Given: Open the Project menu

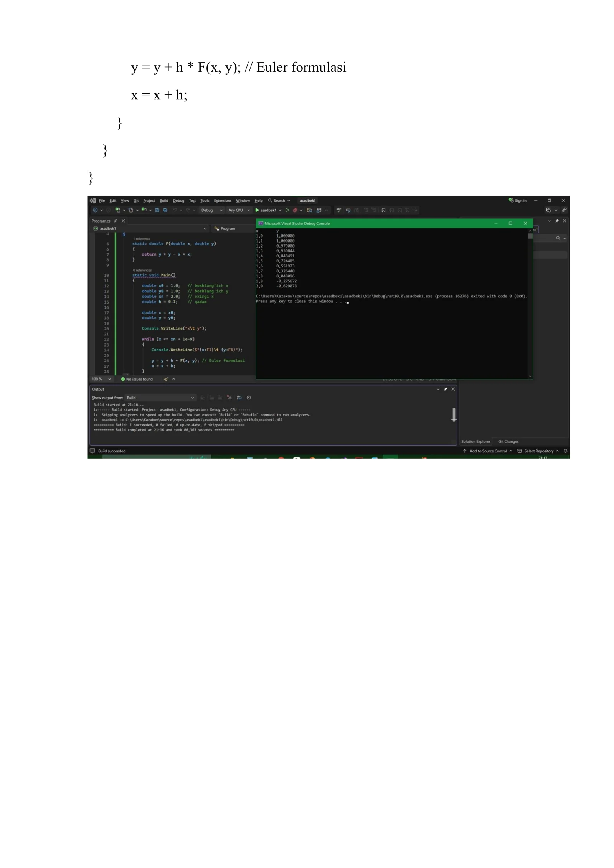Looking at the screenshot, I should (149, 201).
